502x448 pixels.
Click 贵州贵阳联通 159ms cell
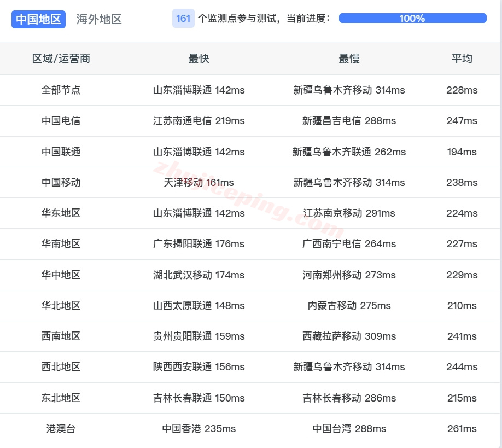[x=199, y=336]
